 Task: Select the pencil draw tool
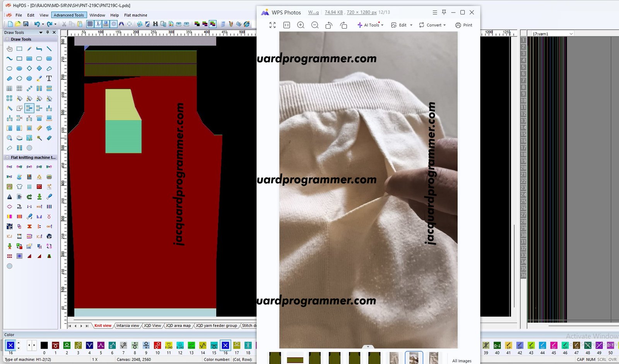29,49
